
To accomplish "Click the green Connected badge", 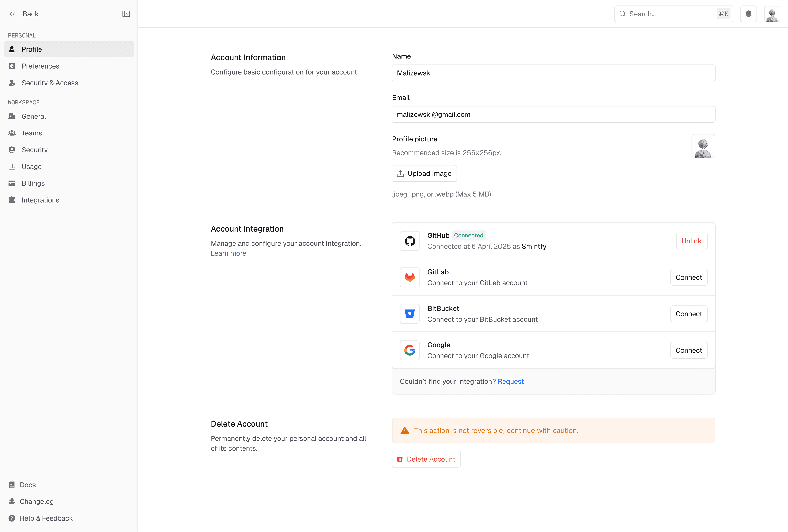I will 468,236.
